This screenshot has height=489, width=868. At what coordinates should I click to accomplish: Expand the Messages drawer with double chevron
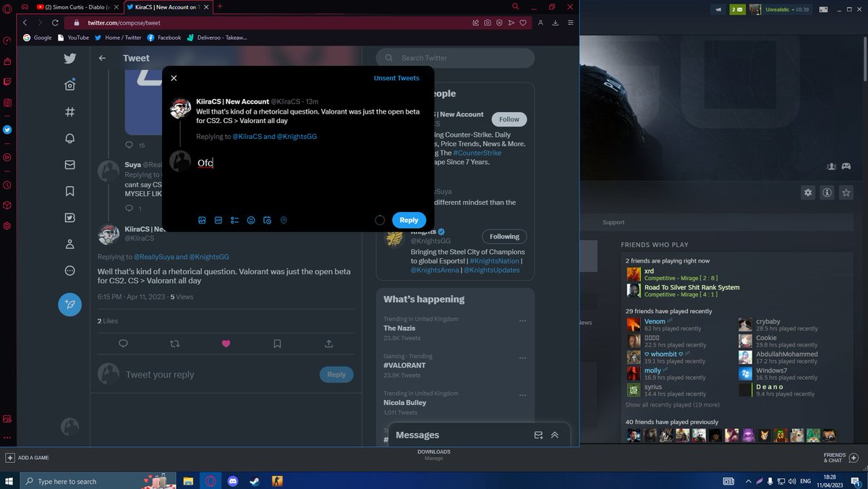pos(555,435)
